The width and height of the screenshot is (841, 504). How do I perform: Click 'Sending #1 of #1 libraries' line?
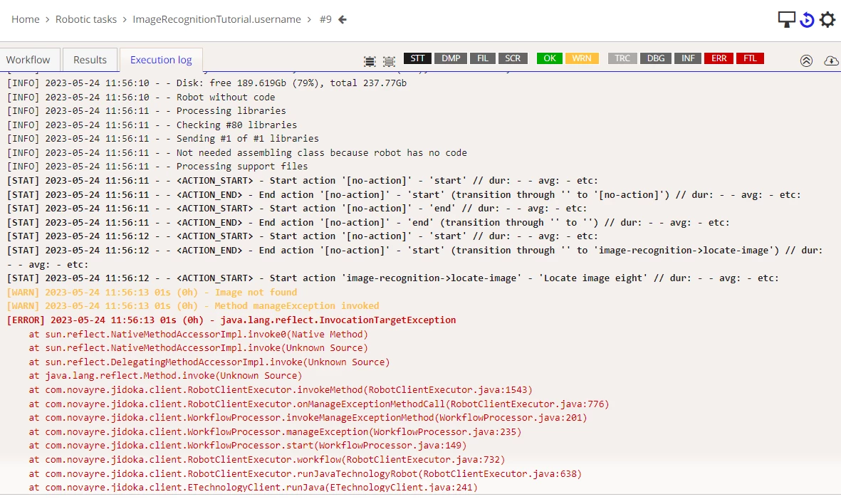(x=162, y=138)
